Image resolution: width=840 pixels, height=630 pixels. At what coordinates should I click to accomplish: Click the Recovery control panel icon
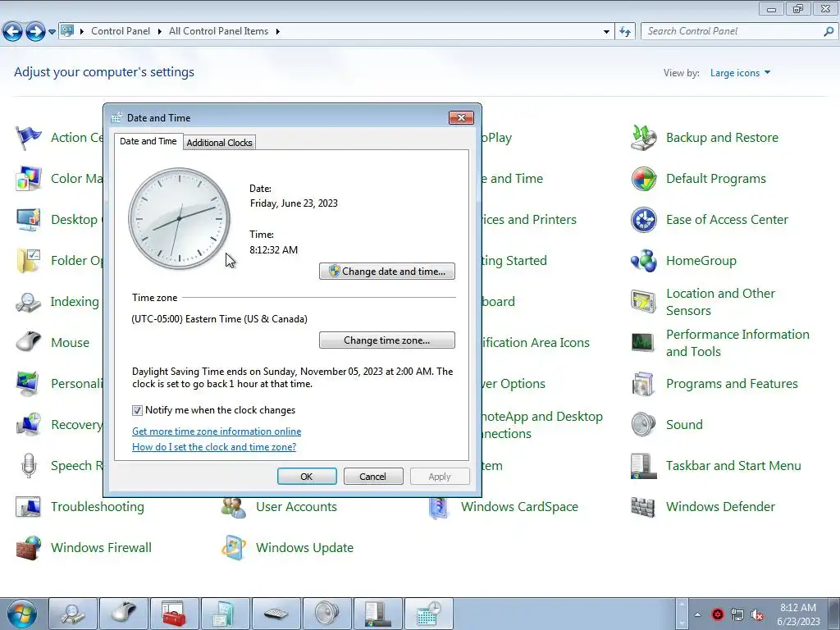tap(29, 425)
